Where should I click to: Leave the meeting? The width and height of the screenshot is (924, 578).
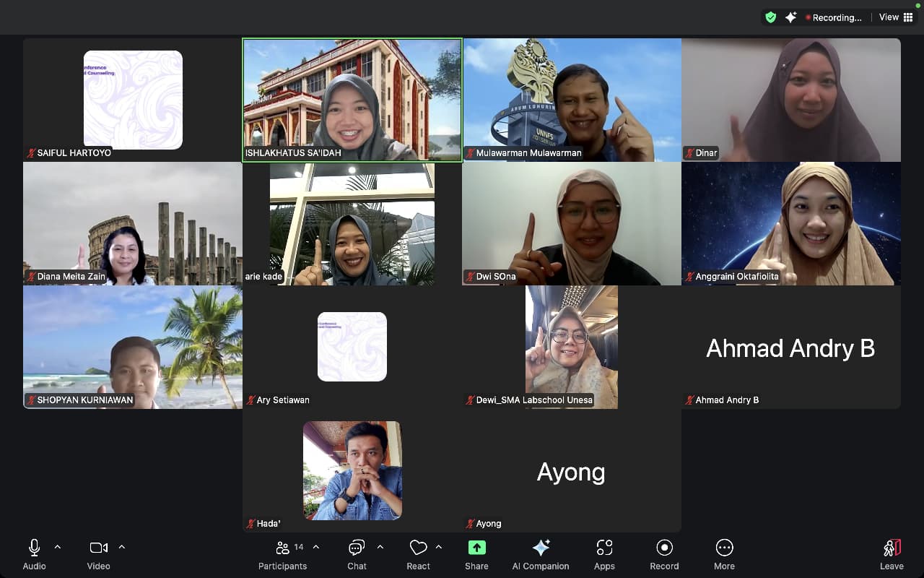[x=892, y=554]
